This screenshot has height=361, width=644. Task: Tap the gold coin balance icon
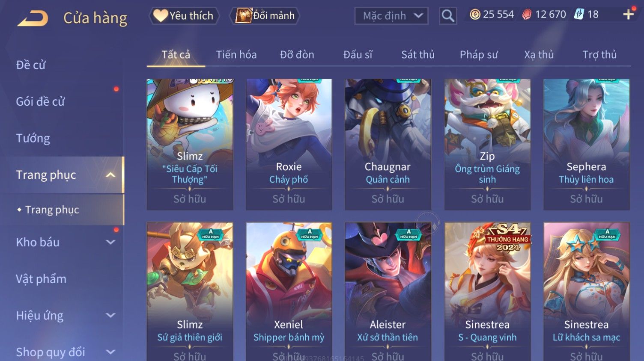click(x=475, y=15)
